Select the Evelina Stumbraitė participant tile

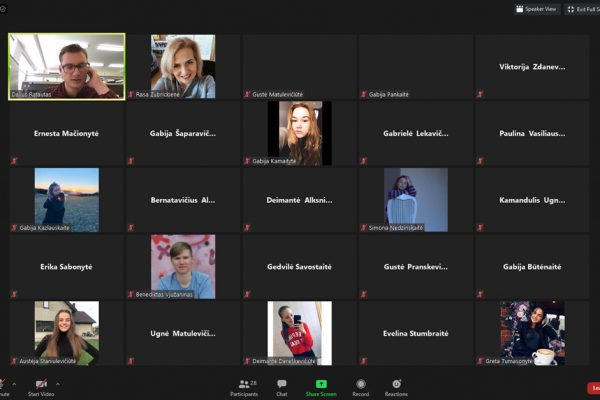click(x=416, y=333)
